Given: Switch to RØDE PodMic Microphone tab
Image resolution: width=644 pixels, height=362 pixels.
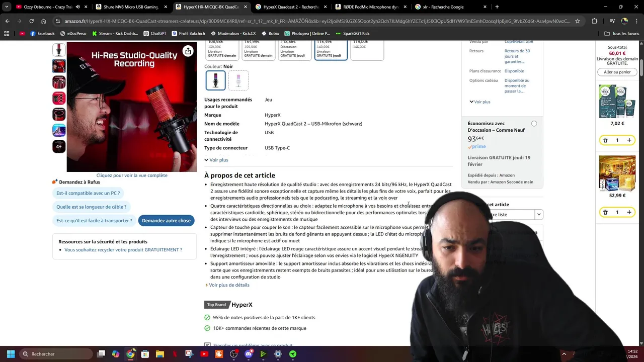Looking at the screenshot, I should [x=370, y=7].
